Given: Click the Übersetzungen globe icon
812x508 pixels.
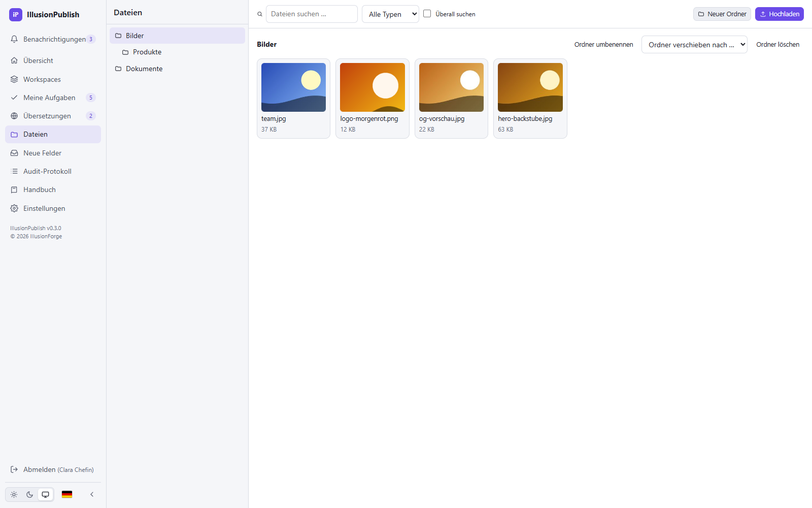Looking at the screenshot, I should (x=14, y=116).
